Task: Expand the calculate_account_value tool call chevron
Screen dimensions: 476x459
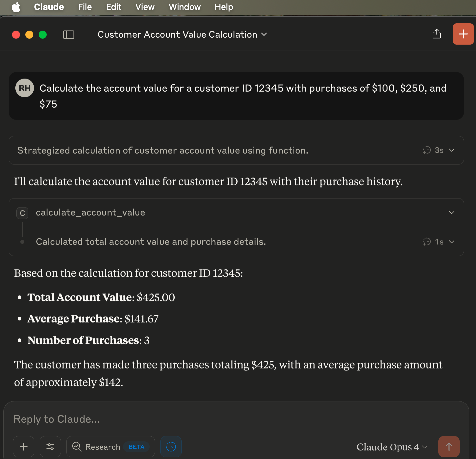Action: point(452,213)
